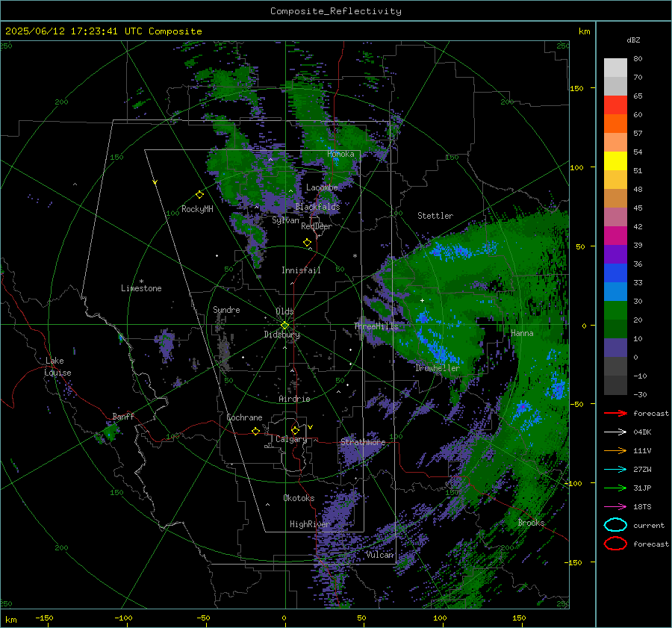The height and width of the screenshot is (628, 672).
Task: Click the Okotoks town label
Action: (x=299, y=498)
